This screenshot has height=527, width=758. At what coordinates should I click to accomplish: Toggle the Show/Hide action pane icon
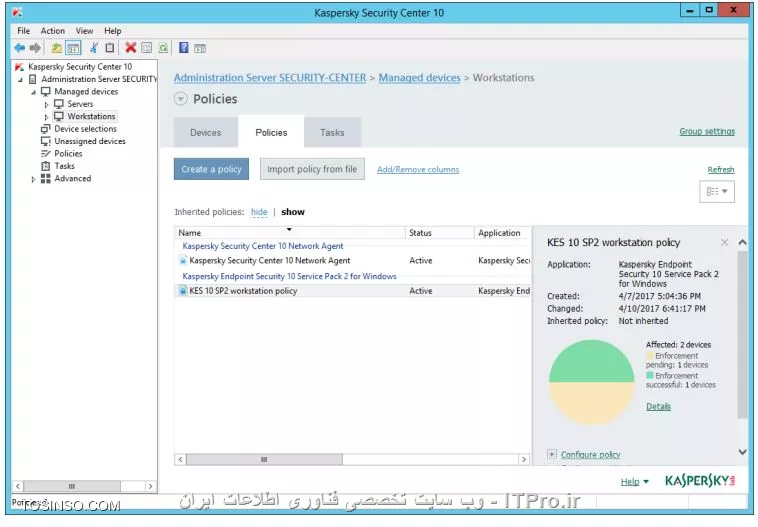coord(200,48)
